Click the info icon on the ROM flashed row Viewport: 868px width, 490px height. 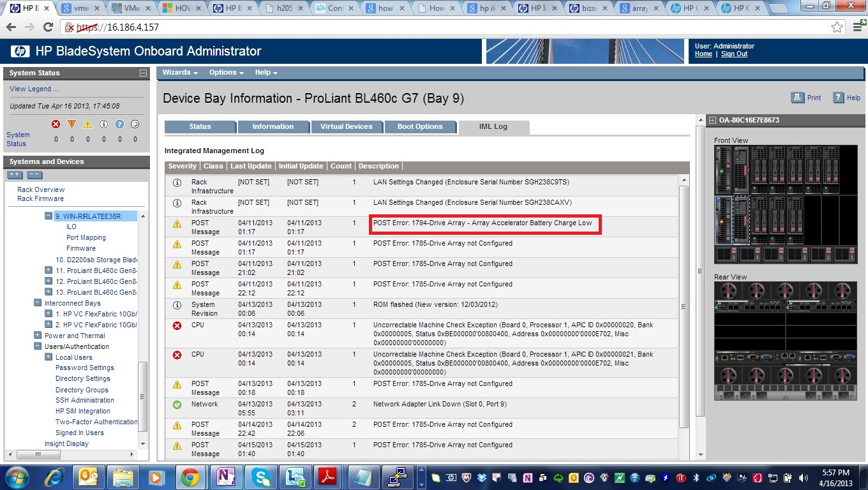(x=177, y=305)
